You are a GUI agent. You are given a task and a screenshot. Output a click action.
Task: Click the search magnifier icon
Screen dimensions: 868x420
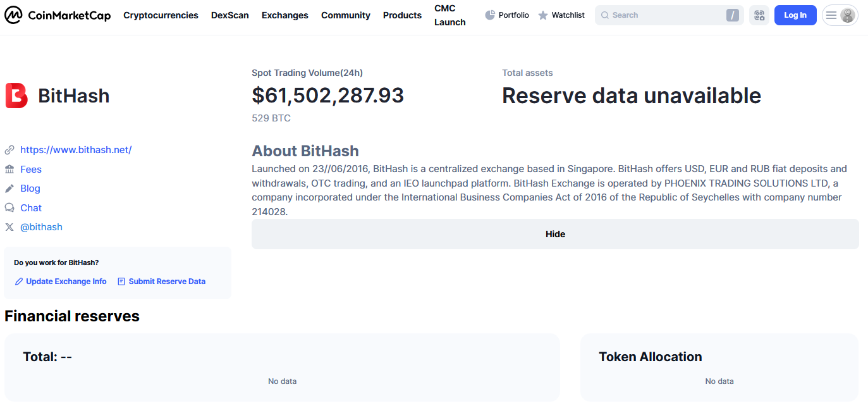pos(605,15)
